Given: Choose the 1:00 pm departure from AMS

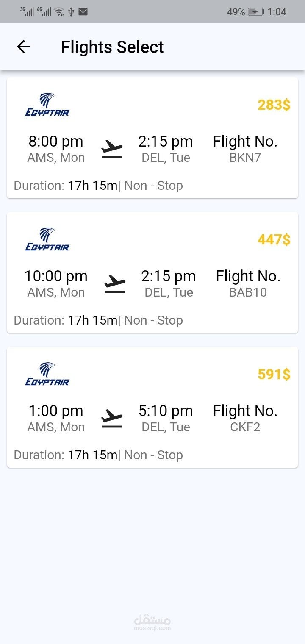Looking at the screenshot, I should tap(56, 411).
